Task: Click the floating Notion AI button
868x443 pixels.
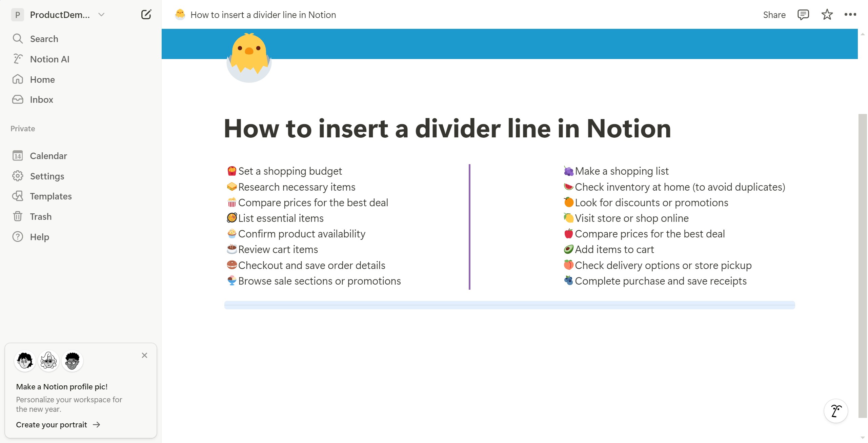Action: [x=836, y=411]
